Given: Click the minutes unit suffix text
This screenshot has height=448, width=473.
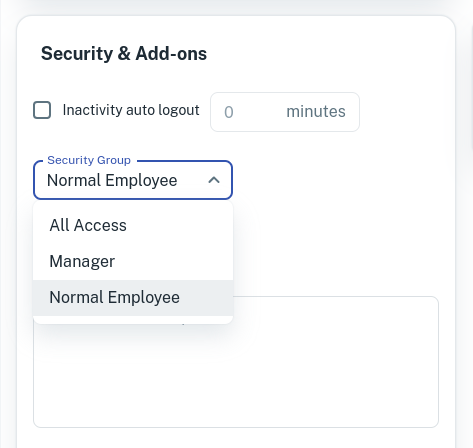Looking at the screenshot, I should (316, 111).
